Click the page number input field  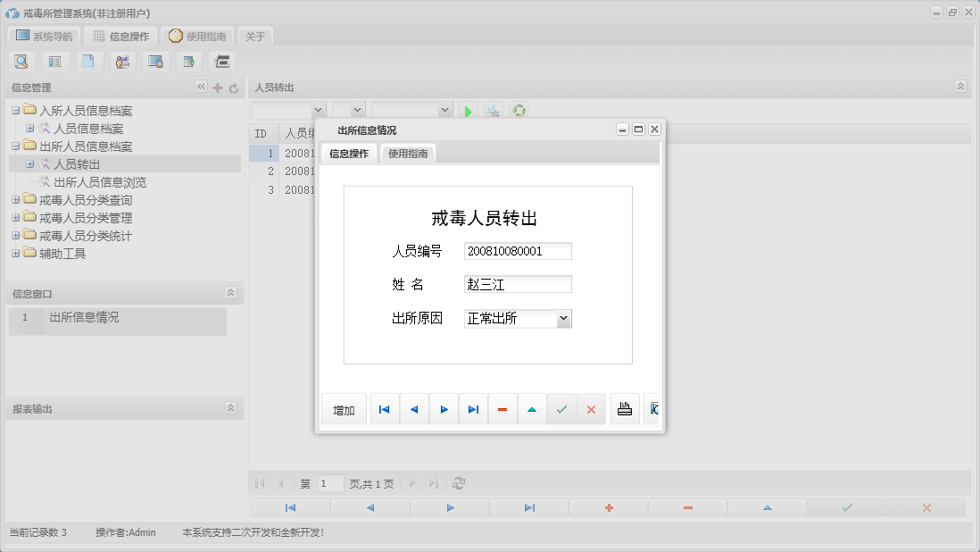point(329,482)
